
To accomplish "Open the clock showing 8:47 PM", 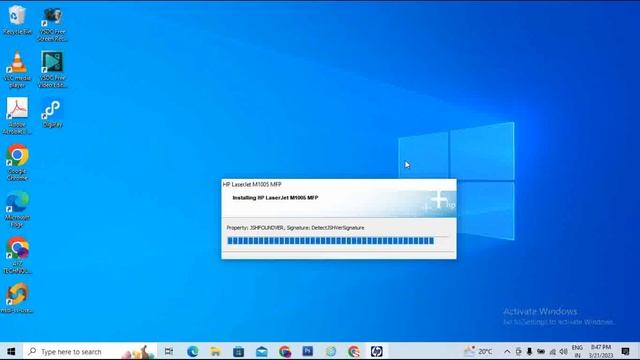I will [x=601, y=351].
